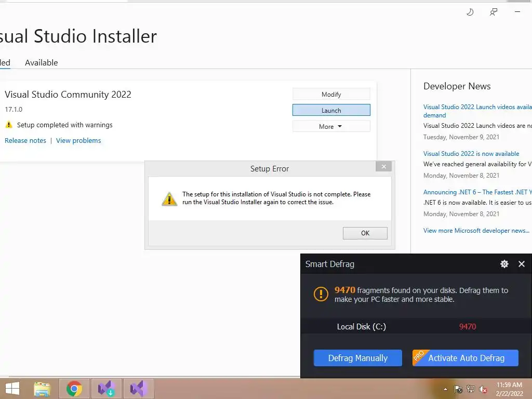The image size is (532, 399).
Task: Open View problems link
Action: coord(78,140)
